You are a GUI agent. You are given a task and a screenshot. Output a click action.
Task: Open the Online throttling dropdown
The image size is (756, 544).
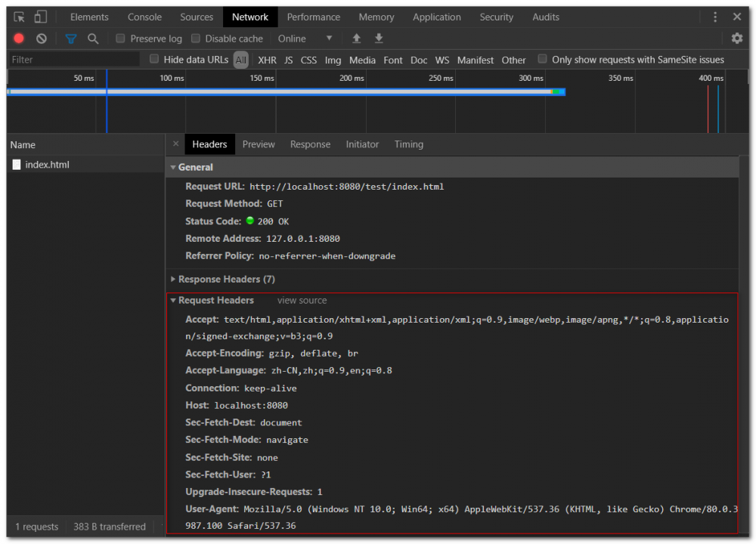[x=305, y=39]
